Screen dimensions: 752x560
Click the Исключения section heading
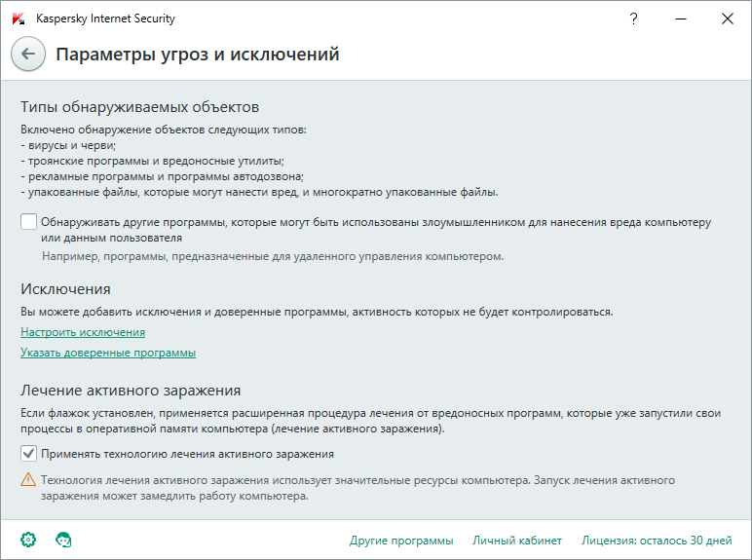(65, 289)
